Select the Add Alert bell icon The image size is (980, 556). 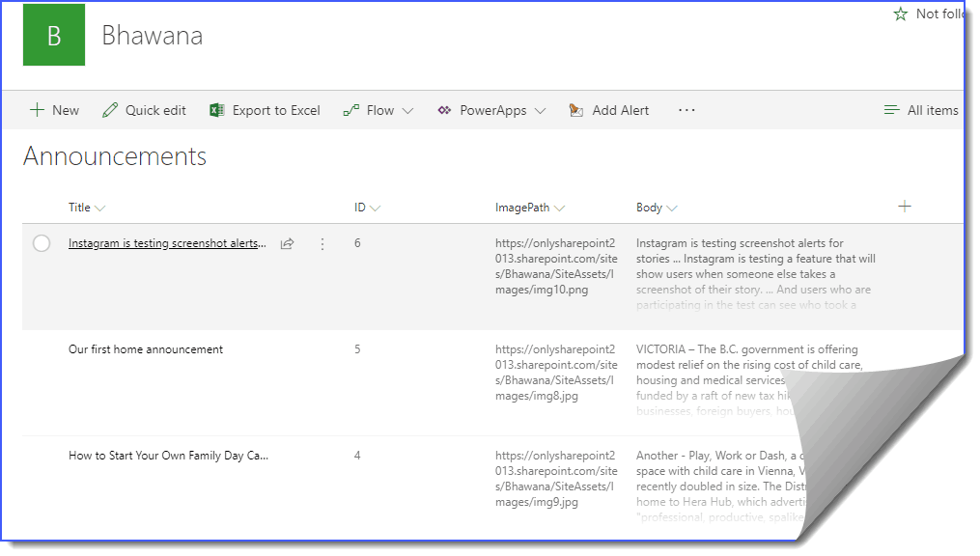[x=576, y=110]
